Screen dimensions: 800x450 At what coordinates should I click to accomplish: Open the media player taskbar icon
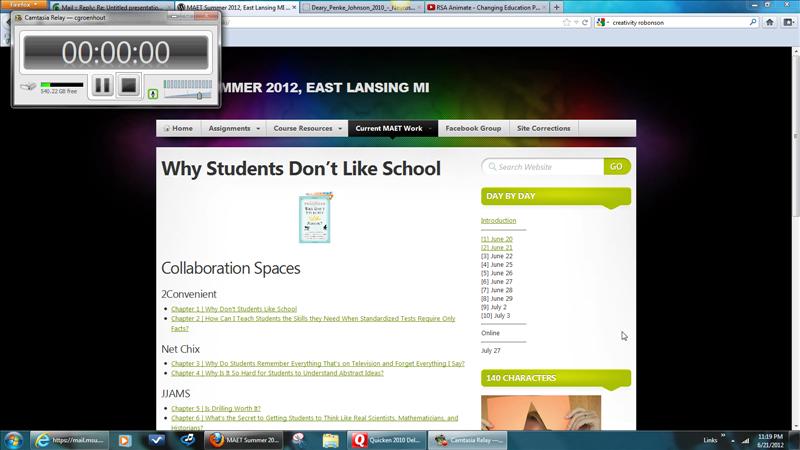coord(124,440)
